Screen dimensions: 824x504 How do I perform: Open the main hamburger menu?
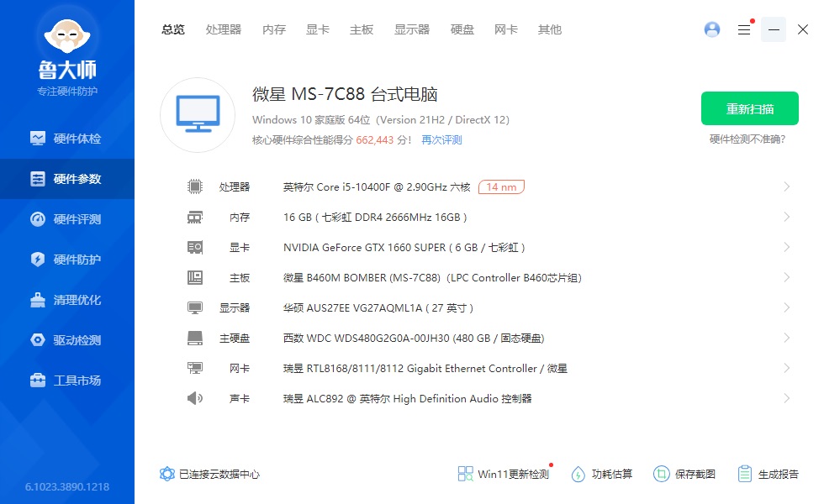(x=744, y=30)
